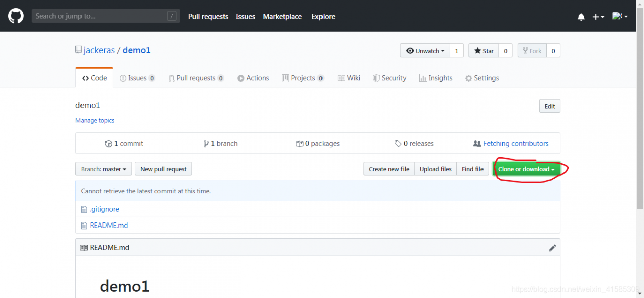Select the Code tab
This screenshot has height=298, width=644.
(95, 78)
